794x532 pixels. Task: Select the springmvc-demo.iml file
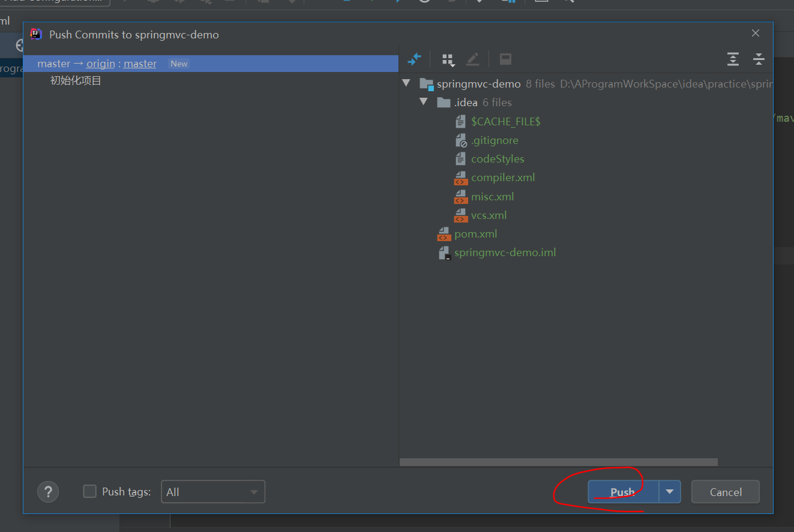click(505, 253)
